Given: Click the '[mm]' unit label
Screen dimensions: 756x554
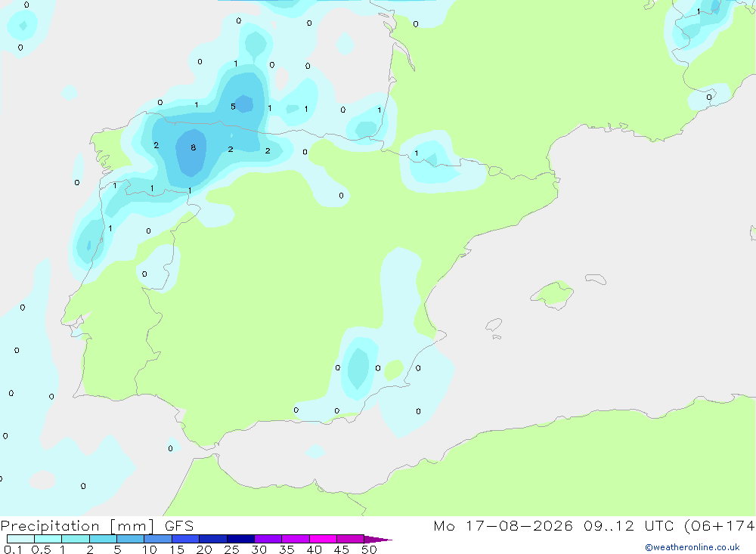Looking at the screenshot, I should pos(132,526).
